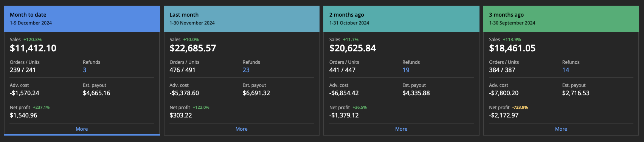Select the 2 months ago card header
Image resolution: width=644 pixels, height=142 pixels.
tap(401, 19)
